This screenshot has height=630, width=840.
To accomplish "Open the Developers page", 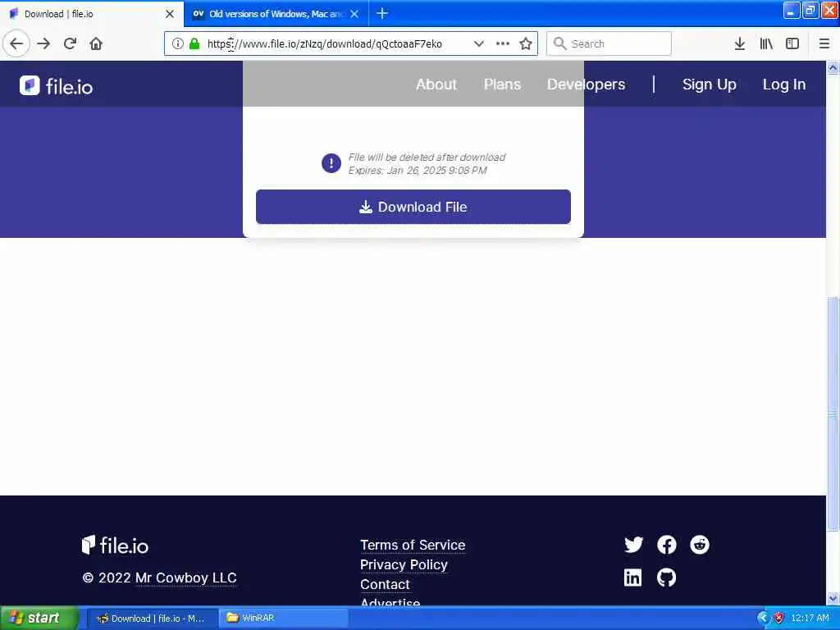I will tap(586, 84).
